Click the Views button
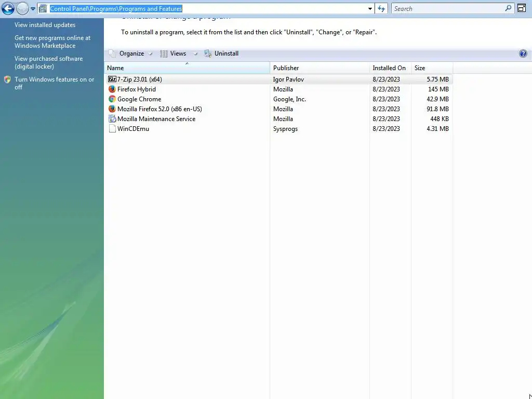 [178, 54]
